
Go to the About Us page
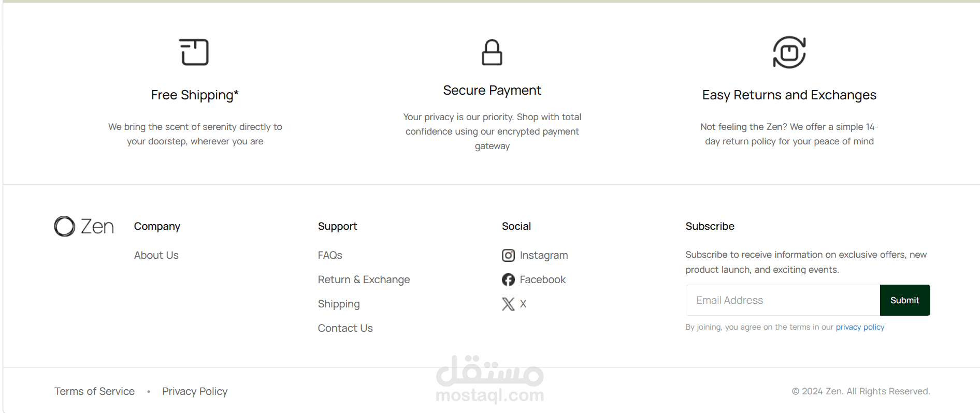point(156,255)
